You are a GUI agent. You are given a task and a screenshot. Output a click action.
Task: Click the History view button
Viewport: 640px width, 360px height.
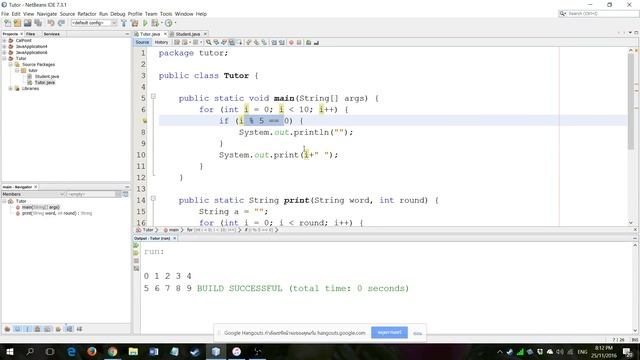pyautogui.click(x=161, y=42)
